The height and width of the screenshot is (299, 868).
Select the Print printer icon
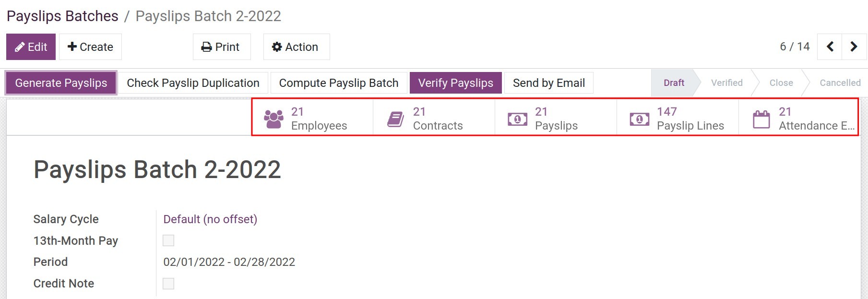[x=207, y=47]
